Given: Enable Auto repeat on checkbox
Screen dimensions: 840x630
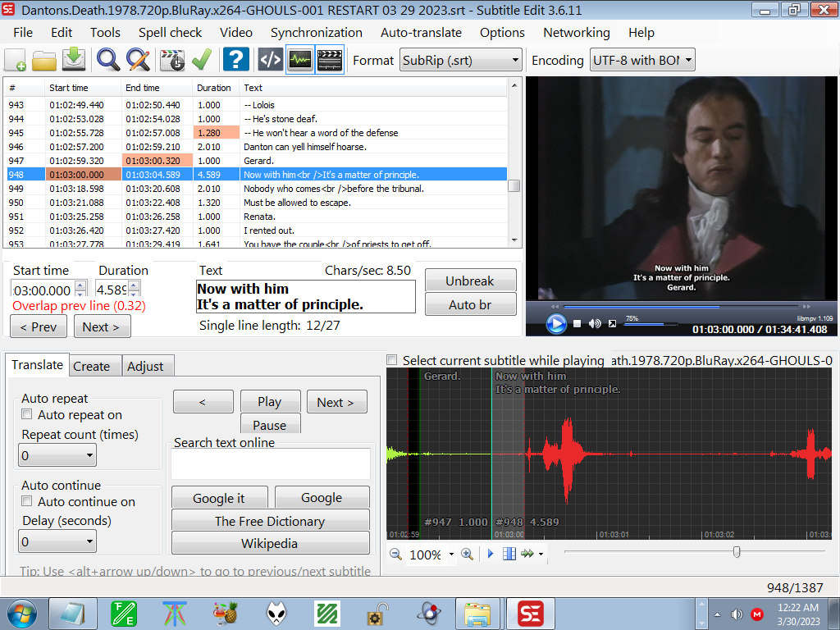Looking at the screenshot, I should tap(27, 414).
